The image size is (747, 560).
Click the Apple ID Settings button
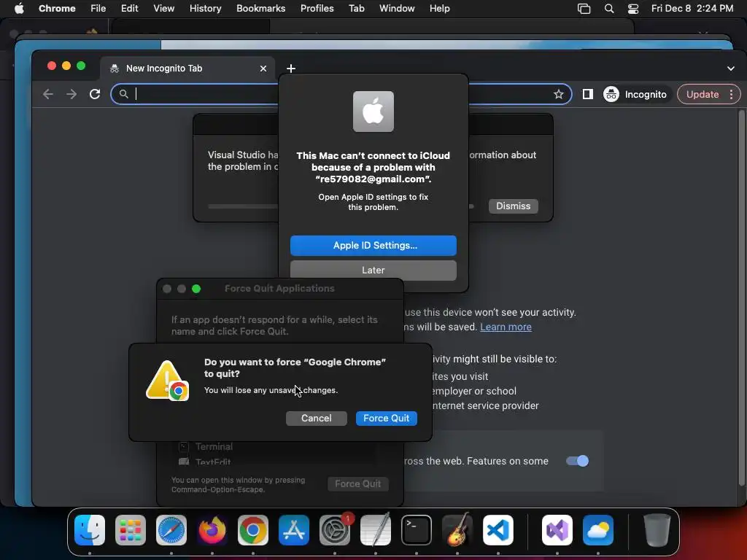tap(373, 246)
